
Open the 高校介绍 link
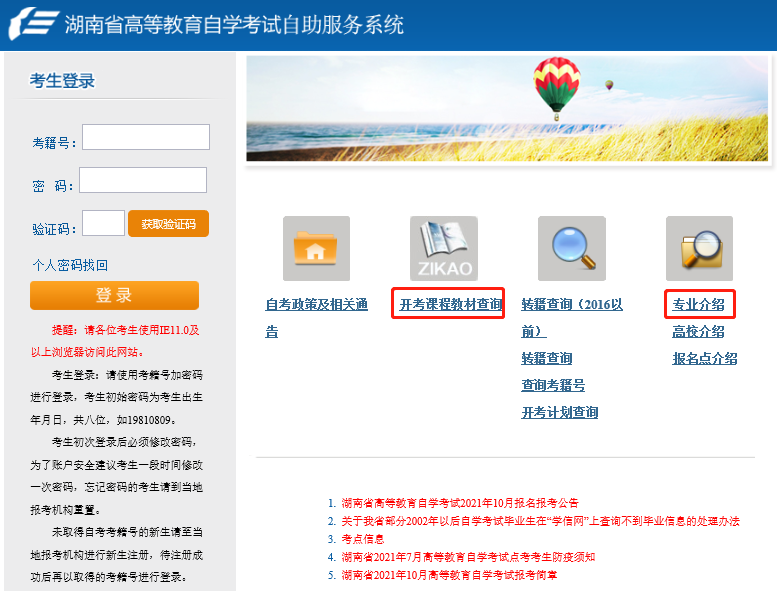pyautogui.click(x=698, y=331)
